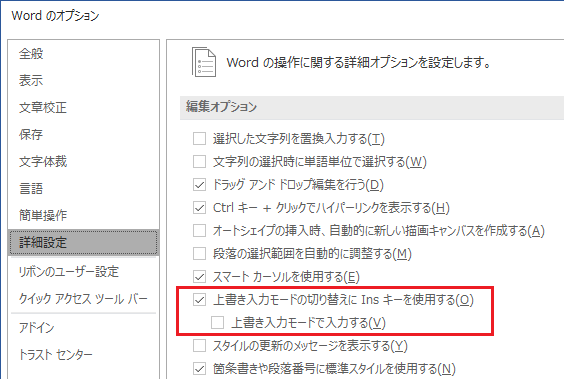Click the 編集オプション section header
564x379 pixels.
click(372, 108)
